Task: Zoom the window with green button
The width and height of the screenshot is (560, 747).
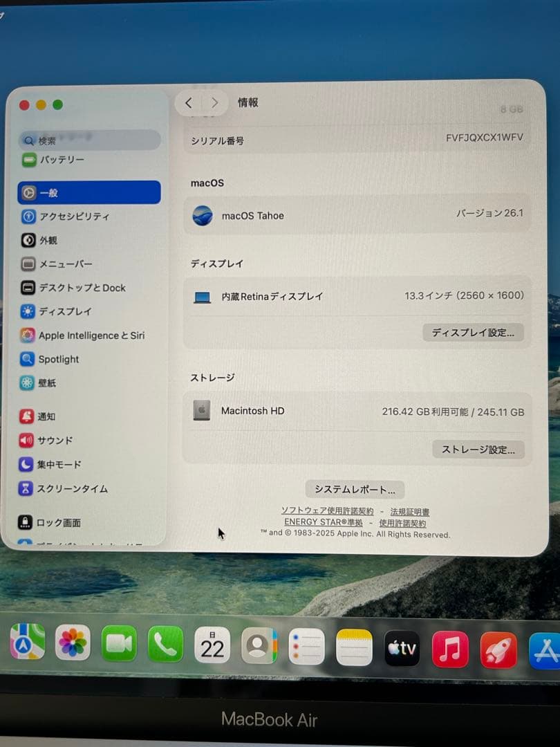Action: tap(57, 105)
